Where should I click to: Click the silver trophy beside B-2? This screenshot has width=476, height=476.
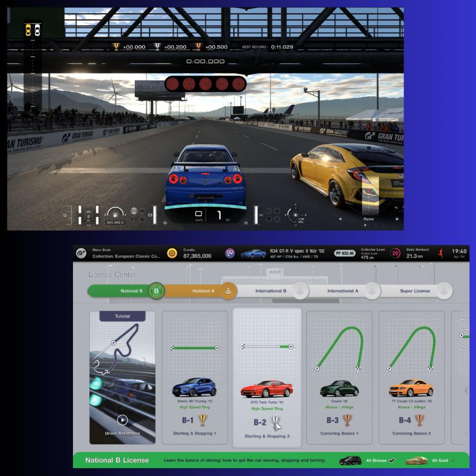(x=276, y=423)
